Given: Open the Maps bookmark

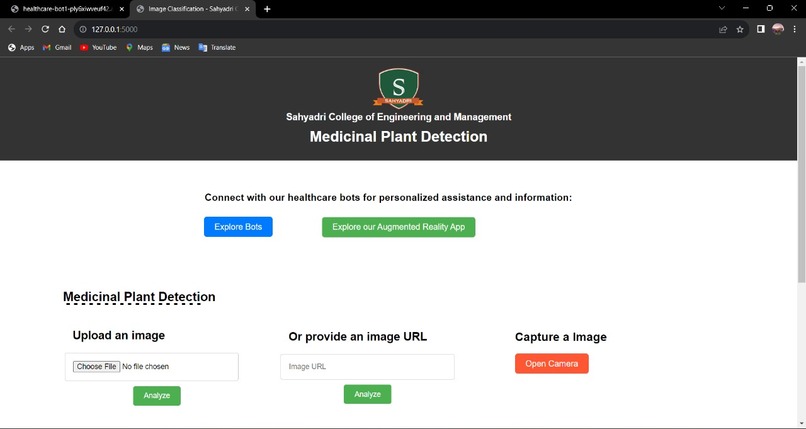Looking at the screenshot, I should (x=139, y=47).
